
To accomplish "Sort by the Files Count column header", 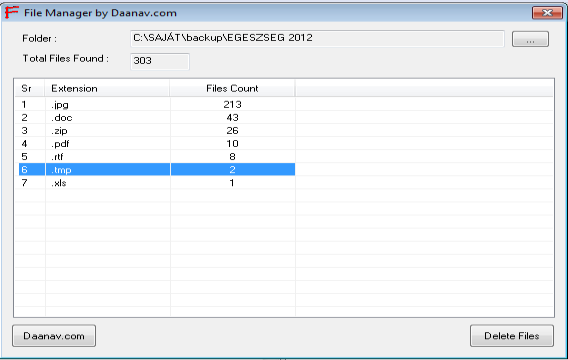I will [x=232, y=88].
